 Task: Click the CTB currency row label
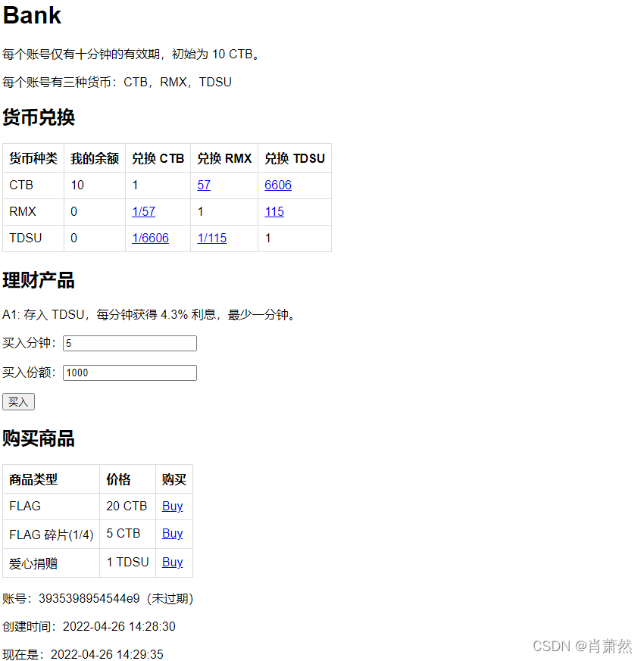click(x=21, y=185)
